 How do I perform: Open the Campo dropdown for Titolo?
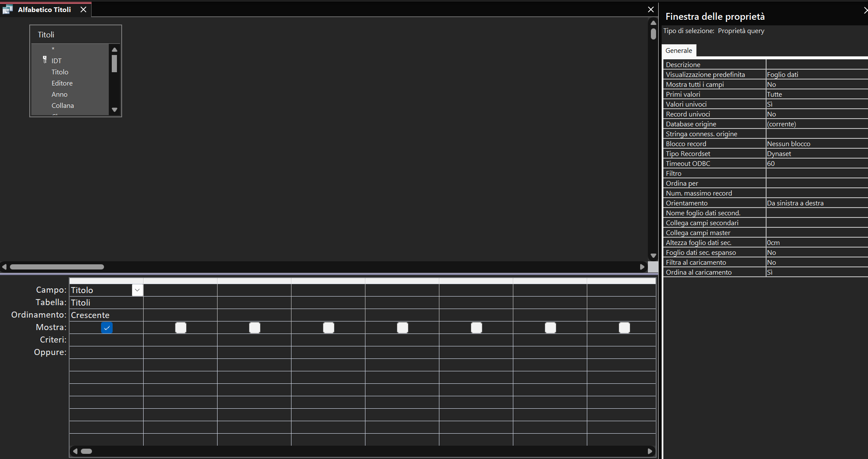[x=137, y=290]
